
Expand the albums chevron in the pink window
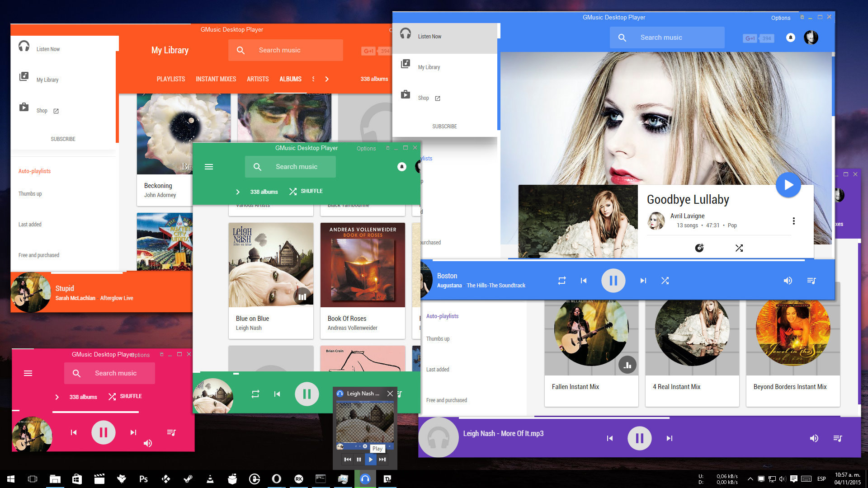coord(57,397)
